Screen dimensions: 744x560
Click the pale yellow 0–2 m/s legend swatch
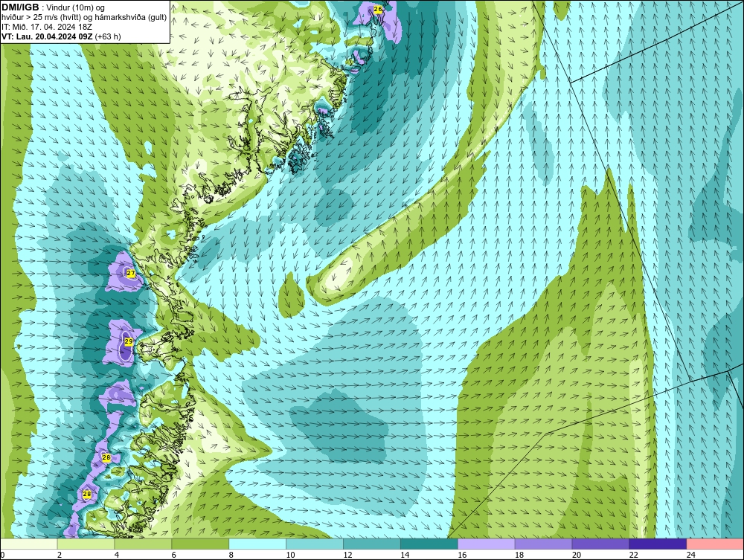(x=28, y=544)
